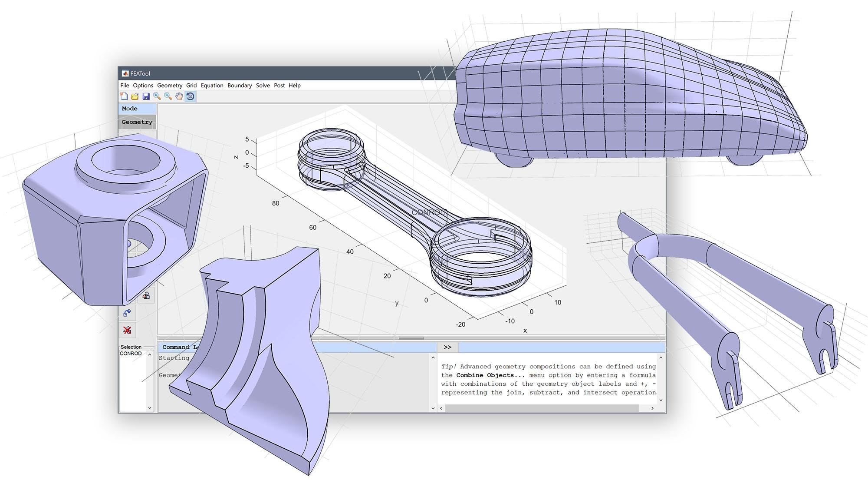The width and height of the screenshot is (868, 480).
Task: Click the transform object arrow icon
Action: (127, 313)
